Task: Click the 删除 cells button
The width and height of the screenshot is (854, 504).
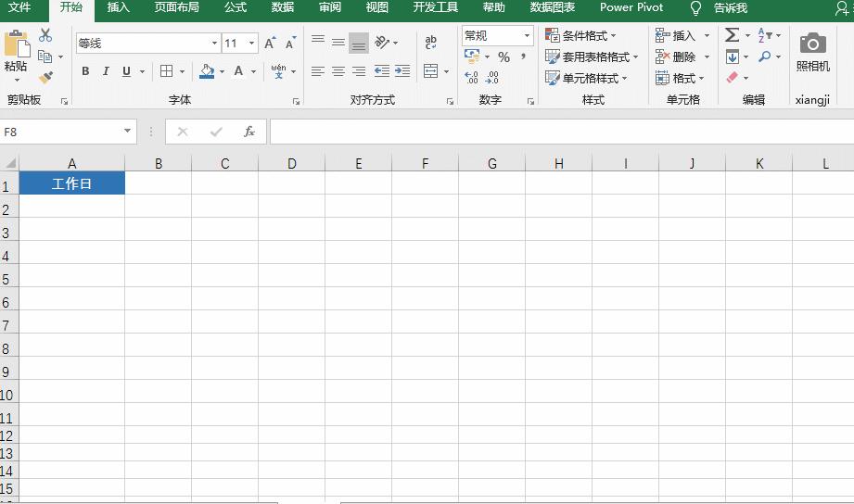Action: pyautogui.click(x=676, y=57)
